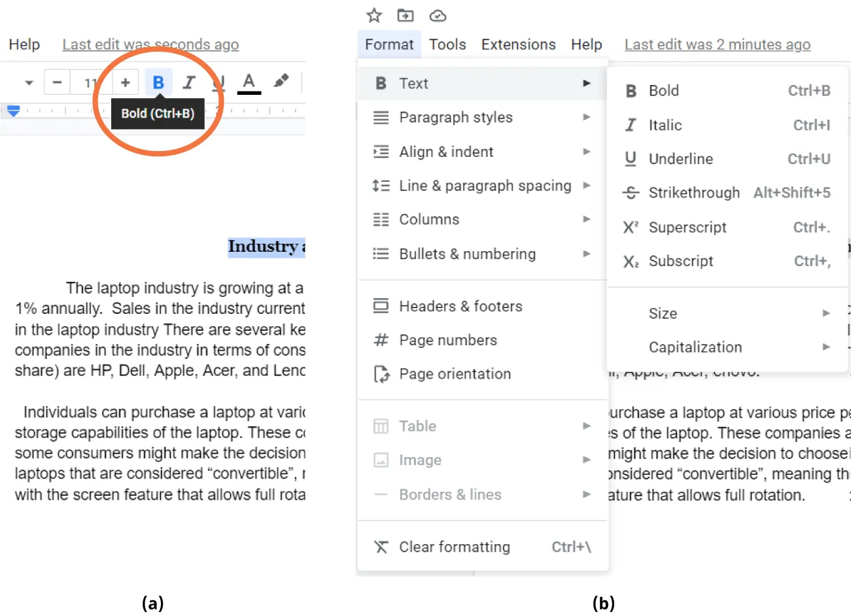This screenshot has height=616, width=851.
Task: Open the font size dropdown arrow
Action: (x=27, y=82)
